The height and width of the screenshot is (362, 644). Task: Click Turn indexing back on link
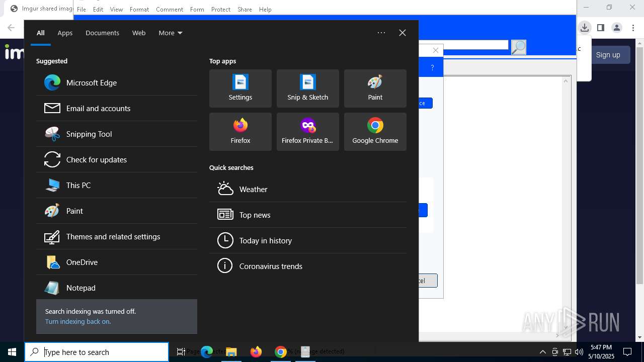pos(78,321)
